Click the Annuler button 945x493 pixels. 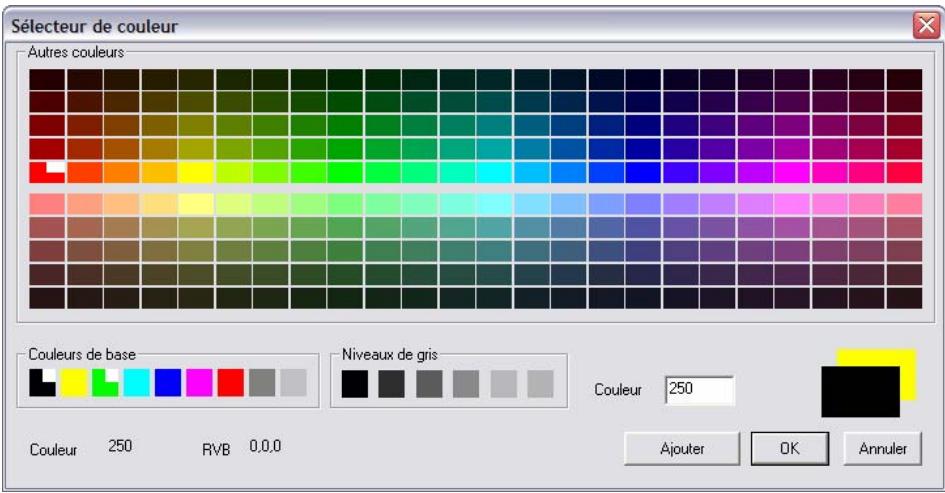[x=882, y=448]
